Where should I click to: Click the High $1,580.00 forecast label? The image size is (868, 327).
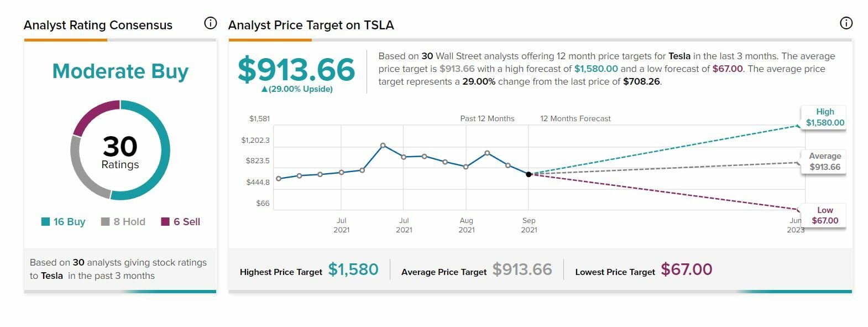[825, 117]
